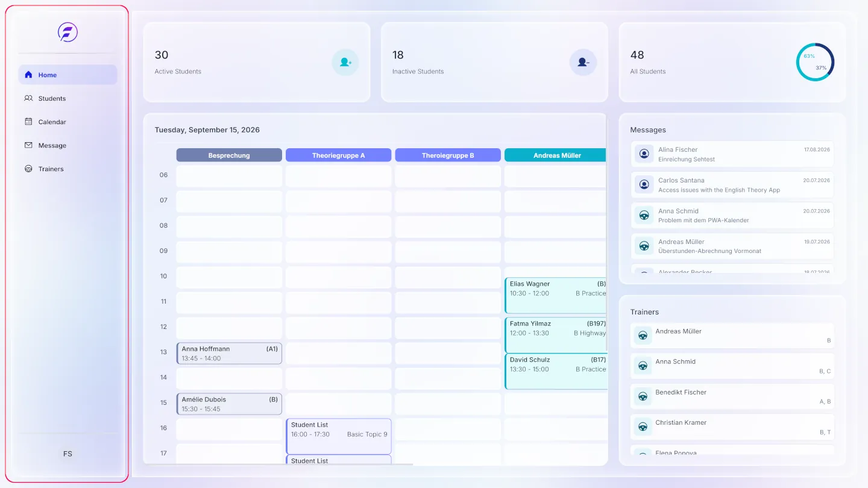This screenshot has width=868, height=488.
Task: Select trainer Anna Schmid in Trainers list
Action: tap(732, 366)
